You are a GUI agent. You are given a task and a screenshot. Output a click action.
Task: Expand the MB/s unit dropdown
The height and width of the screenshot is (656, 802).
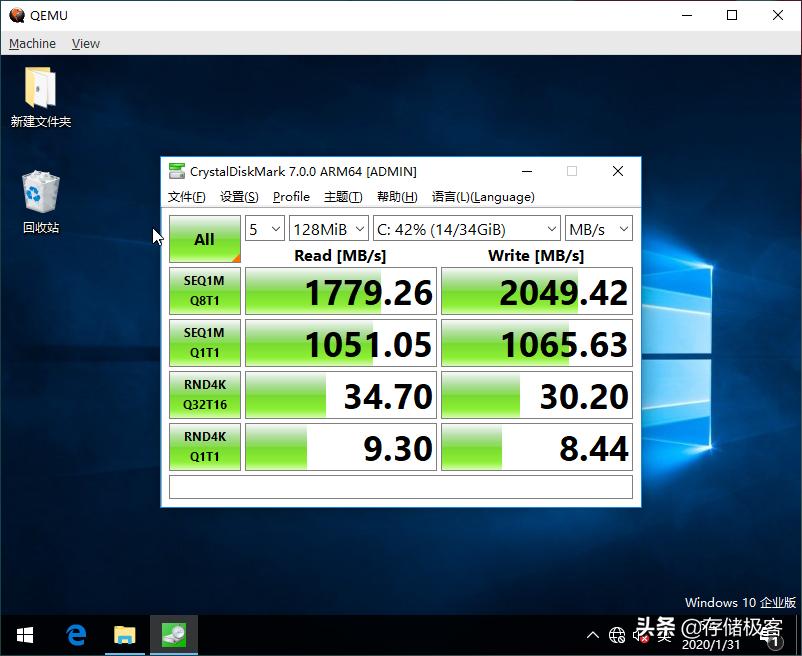click(x=598, y=229)
